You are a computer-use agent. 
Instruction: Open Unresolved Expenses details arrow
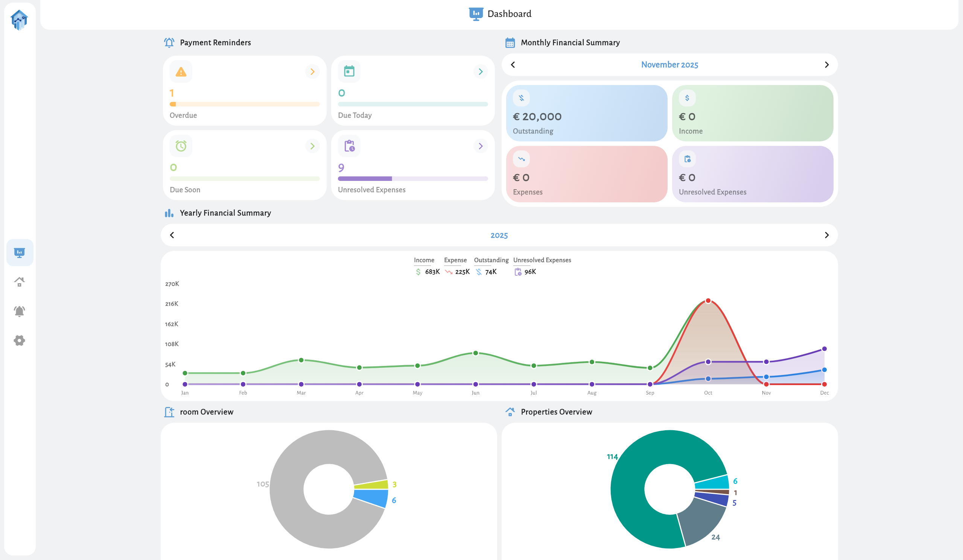coord(481,146)
